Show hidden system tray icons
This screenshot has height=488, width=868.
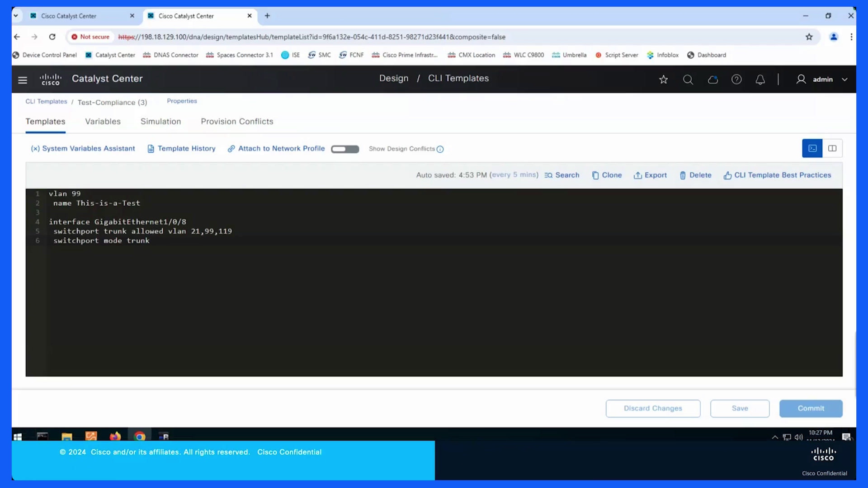click(775, 437)
